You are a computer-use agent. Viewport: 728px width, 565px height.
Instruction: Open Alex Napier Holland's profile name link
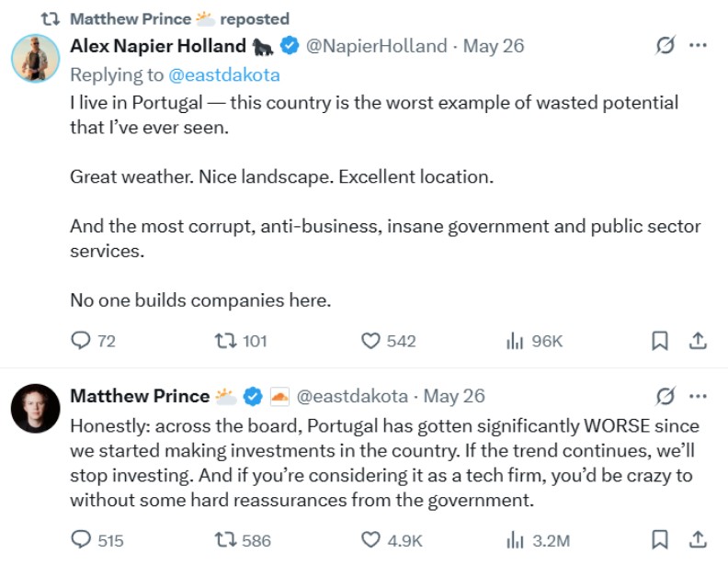158,46
